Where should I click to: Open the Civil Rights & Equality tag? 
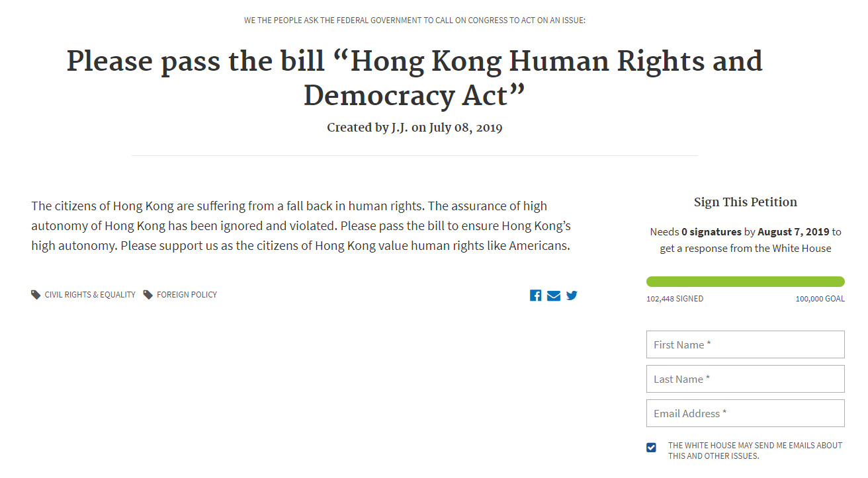[90, 295]
